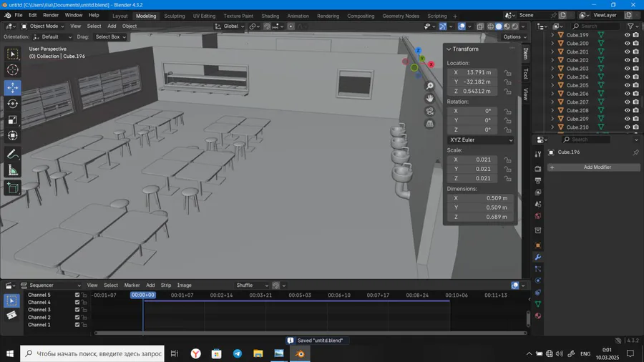Open the XYZ Euler rotation mode dropdown

480,140
